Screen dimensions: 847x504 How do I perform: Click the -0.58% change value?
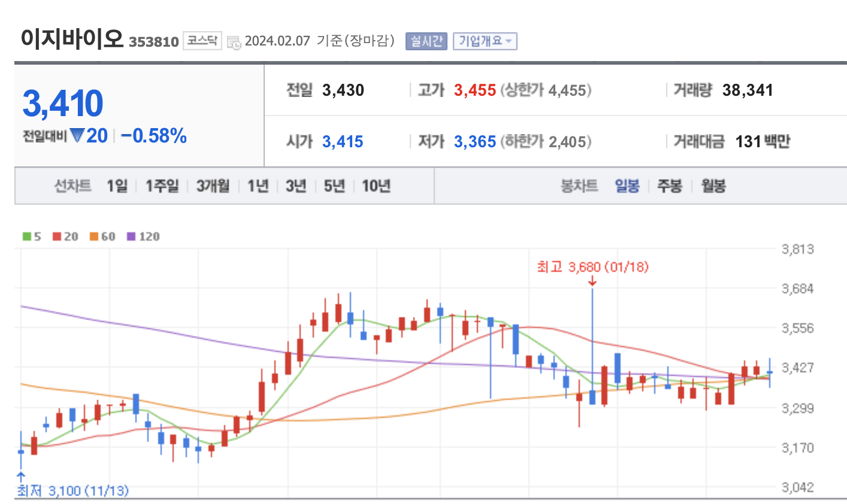154,136
